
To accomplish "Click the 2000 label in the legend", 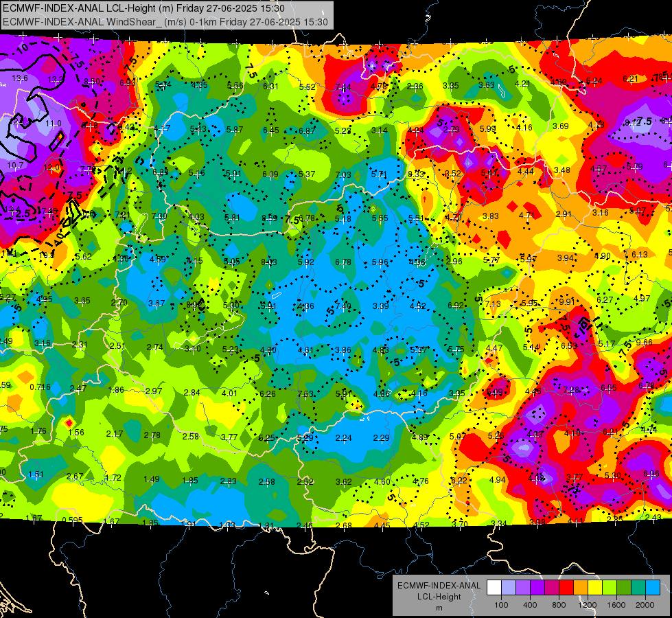I will tap(645, 605).
